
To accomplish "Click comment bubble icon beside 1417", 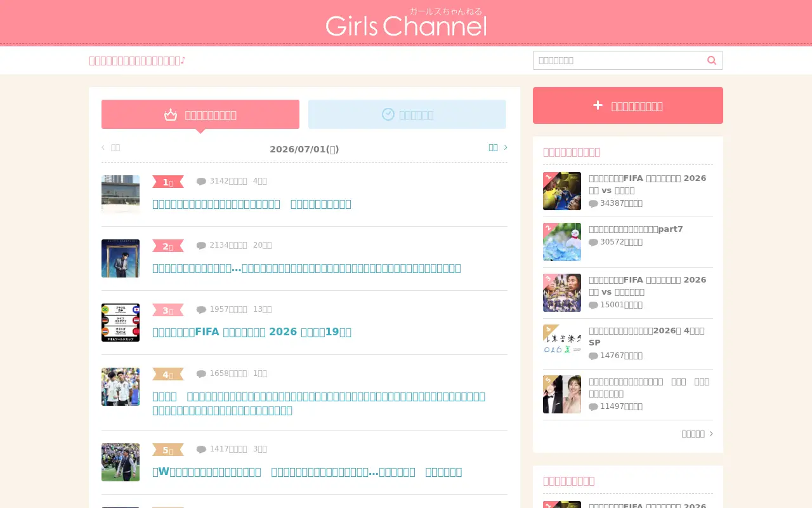I will (201, 449).
